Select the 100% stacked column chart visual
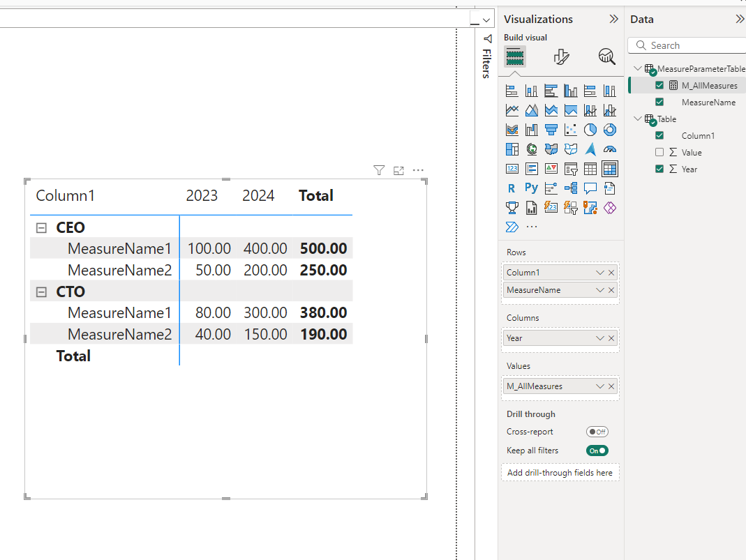The image size is (746, 560). coord(609,91)
